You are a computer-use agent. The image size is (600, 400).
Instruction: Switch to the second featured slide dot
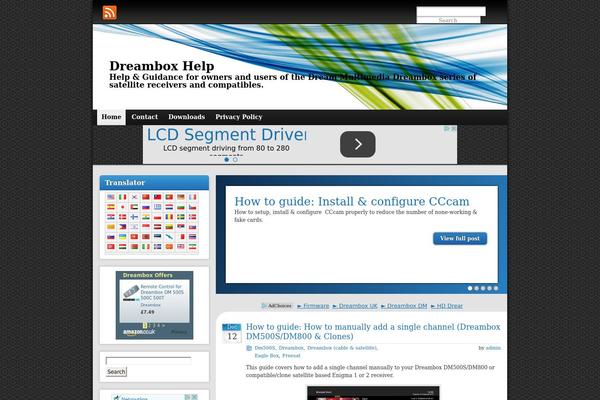[476, 288]
